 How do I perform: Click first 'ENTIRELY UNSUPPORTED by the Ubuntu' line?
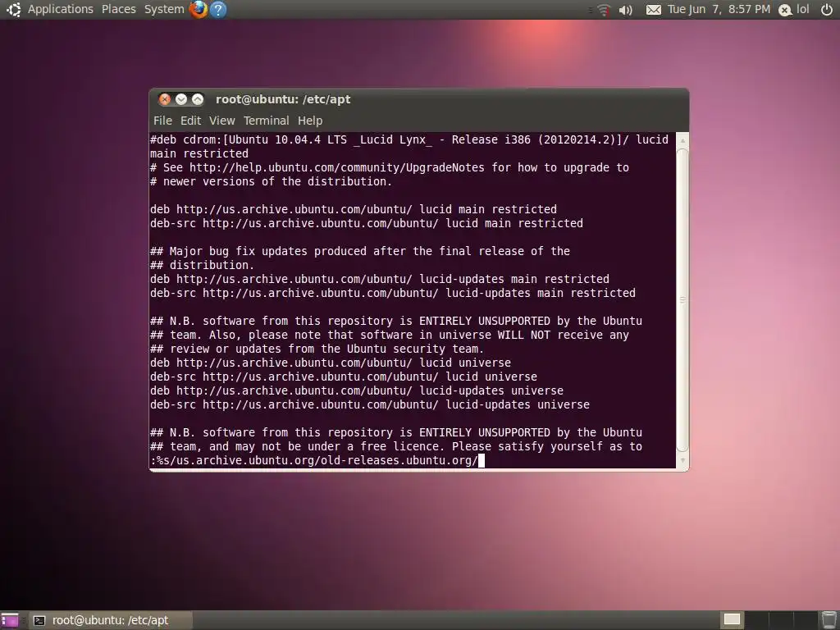click(x=396, y=321)
